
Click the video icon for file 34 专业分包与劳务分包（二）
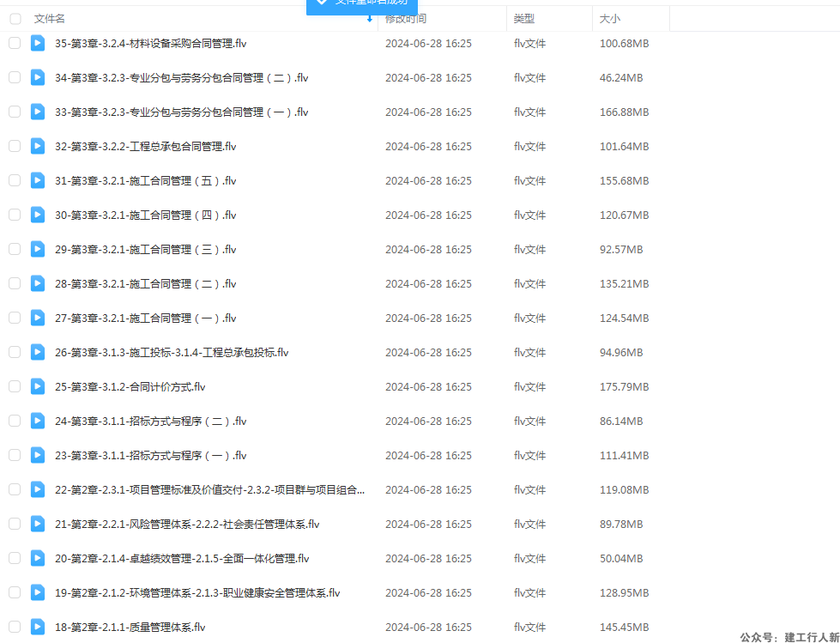click(38, 77)
